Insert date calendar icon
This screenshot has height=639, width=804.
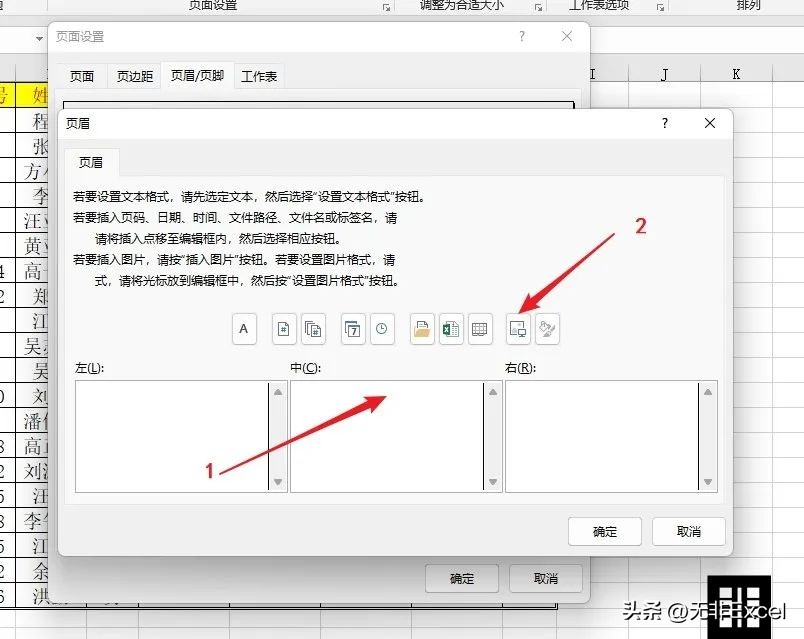coord(353,329)
